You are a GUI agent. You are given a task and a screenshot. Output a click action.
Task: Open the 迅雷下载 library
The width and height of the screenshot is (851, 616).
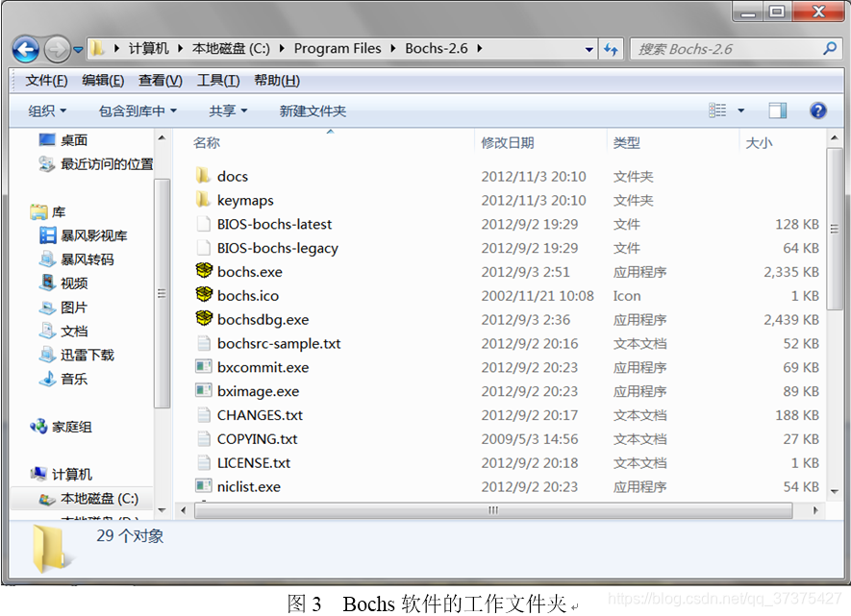(x=77, y=355)
